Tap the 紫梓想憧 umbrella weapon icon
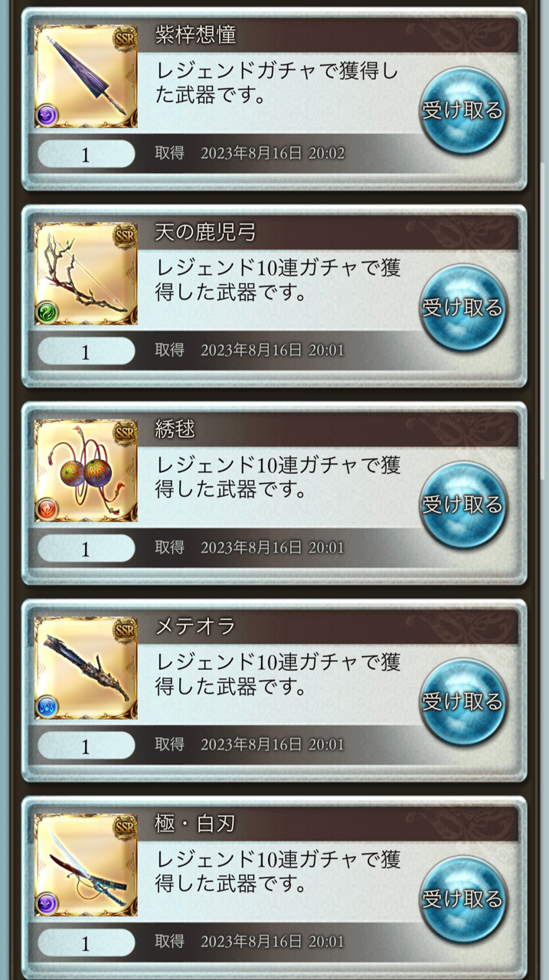Viewport: 549px width, 980px height. 86,77
